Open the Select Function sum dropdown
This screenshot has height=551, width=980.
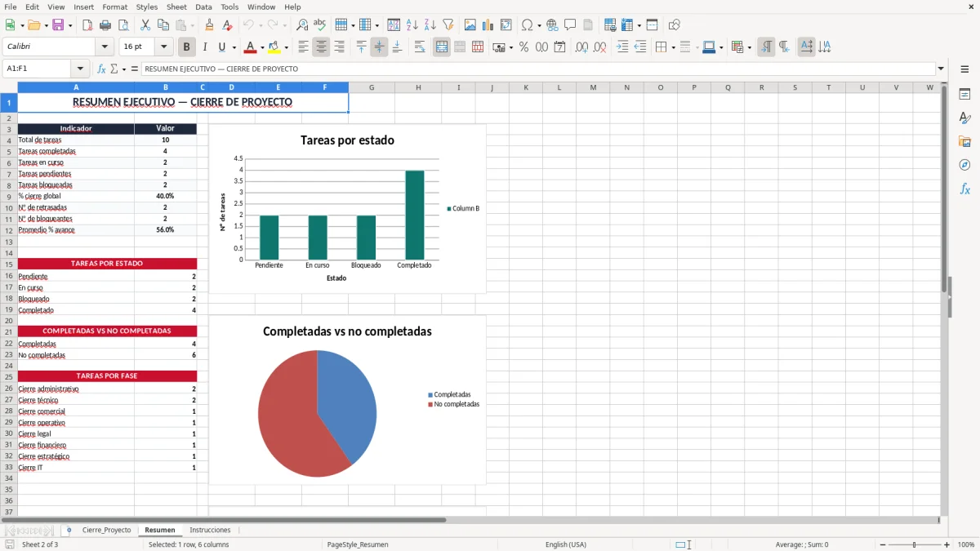coord(124,69)
